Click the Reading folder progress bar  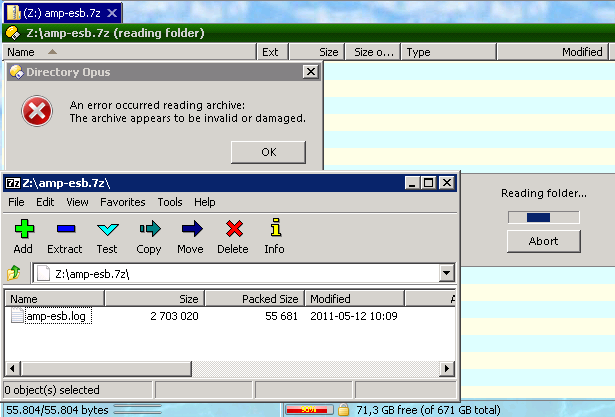click(543, 217)
